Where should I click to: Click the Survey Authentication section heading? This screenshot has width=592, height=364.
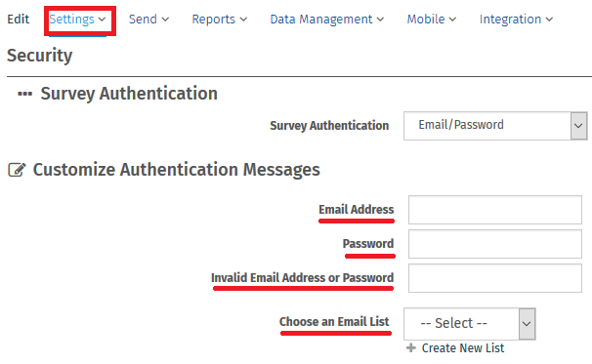pyautogui.click(x=129, y=94)
